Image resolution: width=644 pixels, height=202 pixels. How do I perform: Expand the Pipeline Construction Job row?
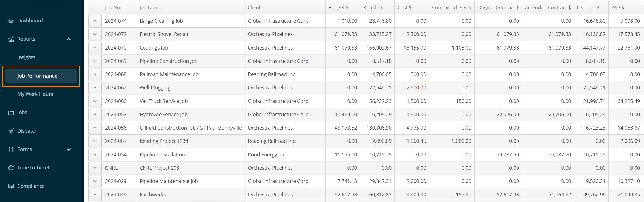pos(95,61)
